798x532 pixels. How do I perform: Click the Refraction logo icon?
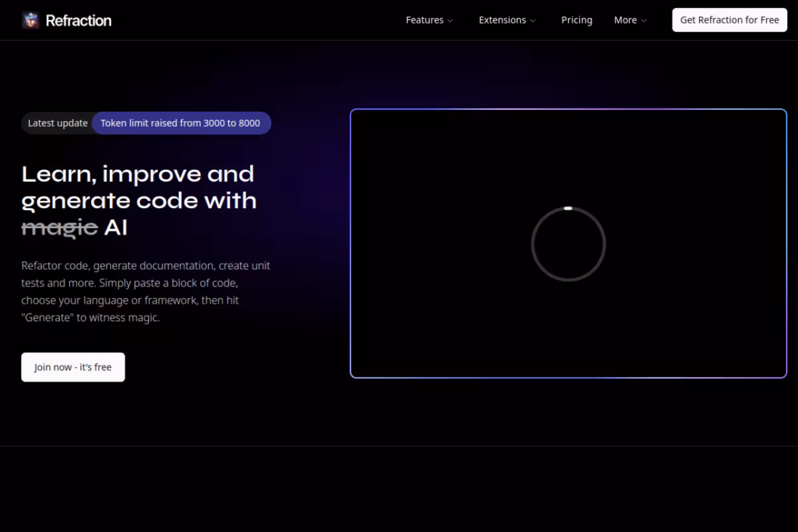[x=31, y=20]
